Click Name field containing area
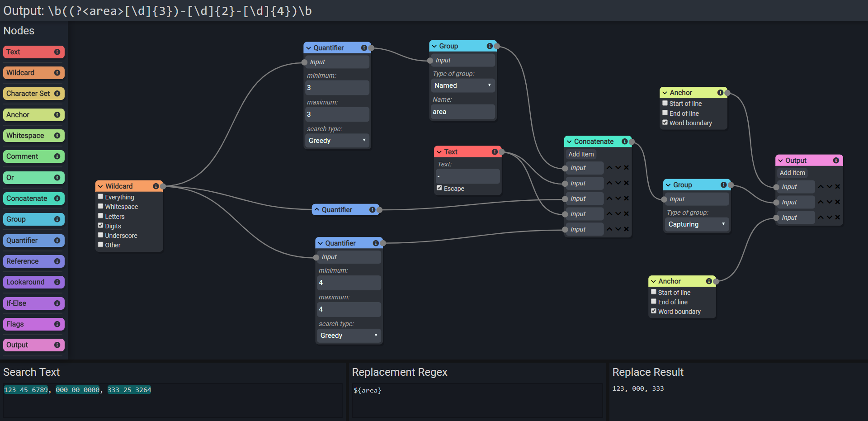The height and width of the screenshot is (421, 868). coord(463,112)
